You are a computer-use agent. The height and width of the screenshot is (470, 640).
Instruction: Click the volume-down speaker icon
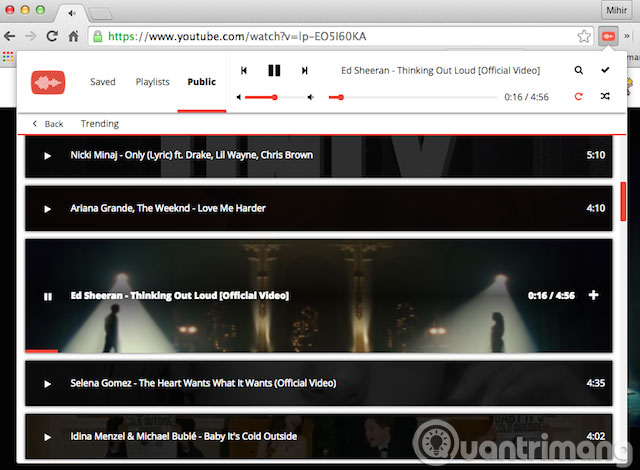pos(239,97)
